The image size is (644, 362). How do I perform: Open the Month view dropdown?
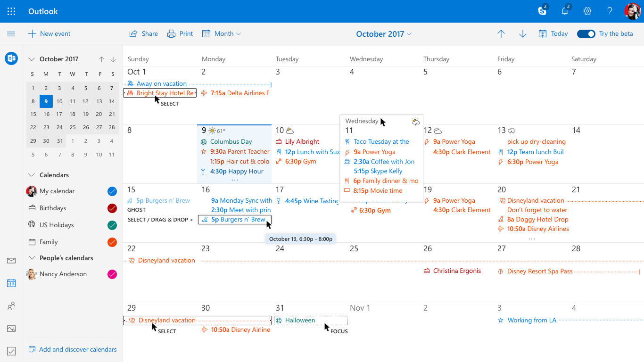tap(222, 34)
